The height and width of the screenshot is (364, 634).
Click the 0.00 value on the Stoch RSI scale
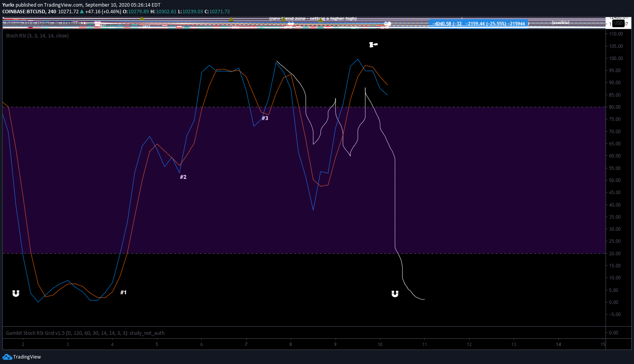613,302
